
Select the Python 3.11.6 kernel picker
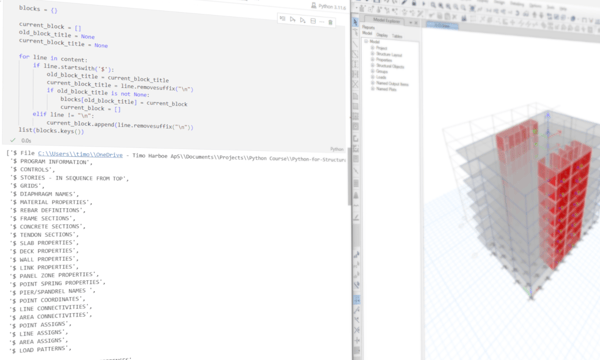tap(328, 6)
